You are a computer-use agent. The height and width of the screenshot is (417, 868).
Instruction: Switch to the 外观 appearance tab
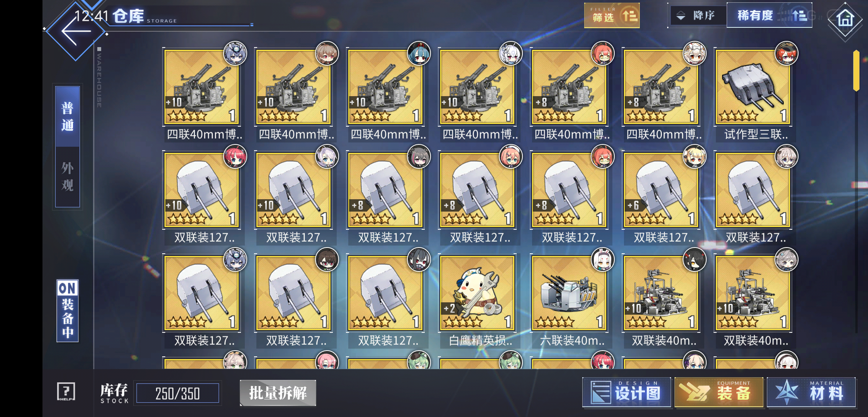click(68, 177)
